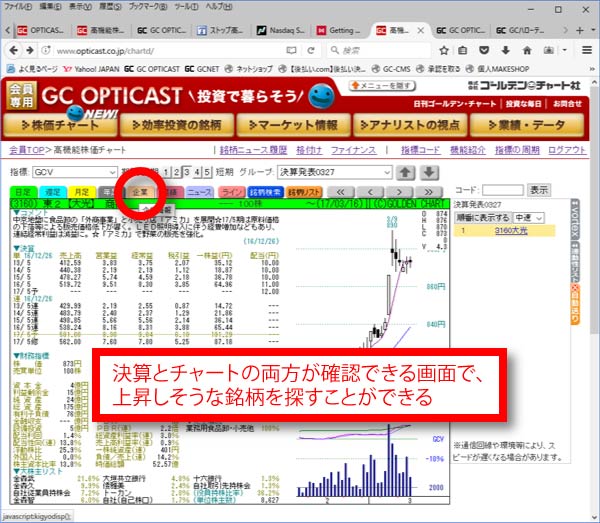Click the 効率投資の銘柄 navigation button
600x523 pixels.
(x=177, y=125)
